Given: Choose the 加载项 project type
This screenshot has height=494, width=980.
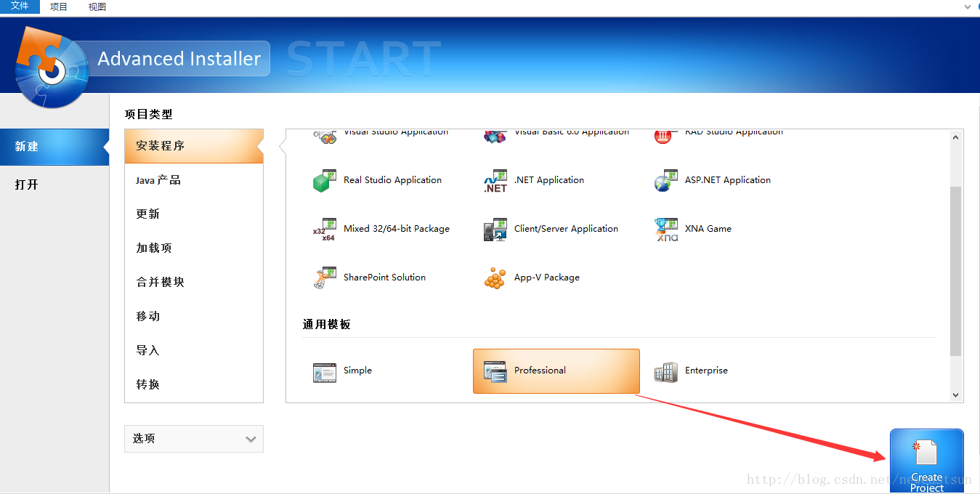Looking at the screenshot, I should pyautogui.click(x=194, y=248).
